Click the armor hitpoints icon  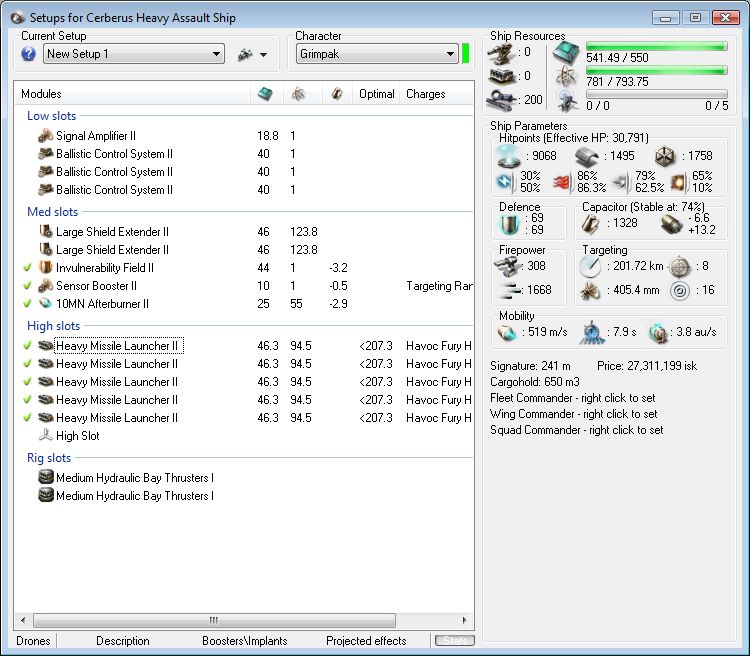(x=586, y=156)
